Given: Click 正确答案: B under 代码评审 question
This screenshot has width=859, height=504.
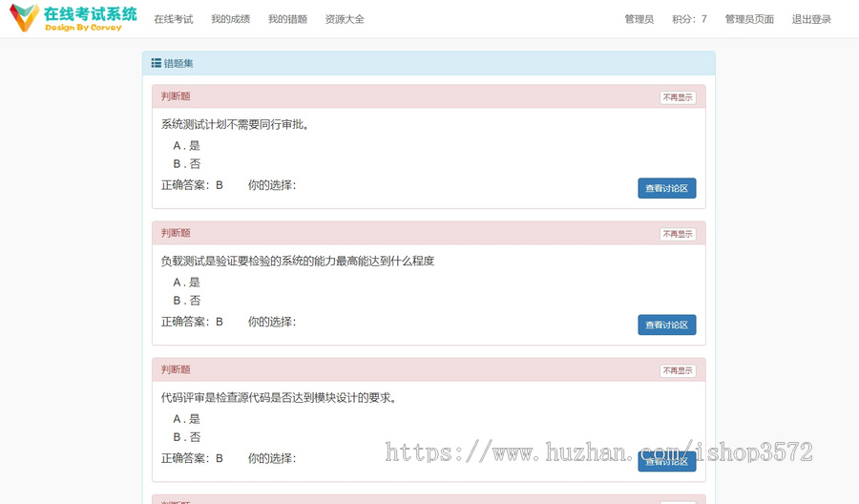Looking at the screenshot, I should (192, 458).
